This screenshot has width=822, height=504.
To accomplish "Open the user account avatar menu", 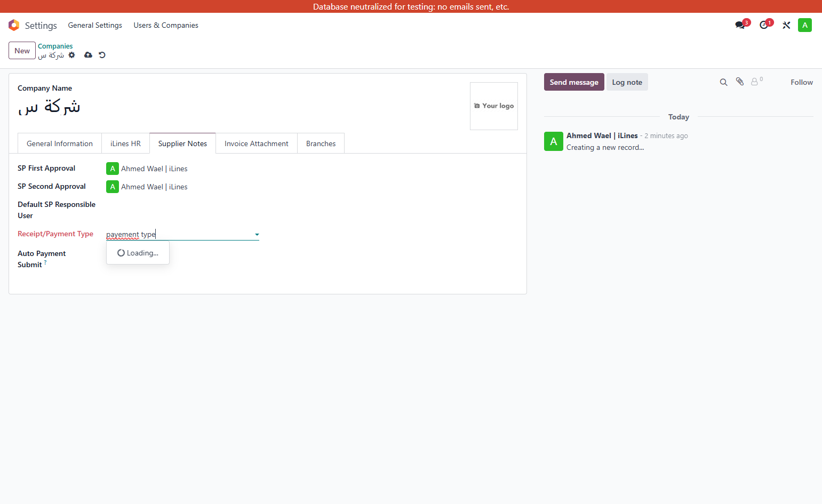I will pos(805,25).
